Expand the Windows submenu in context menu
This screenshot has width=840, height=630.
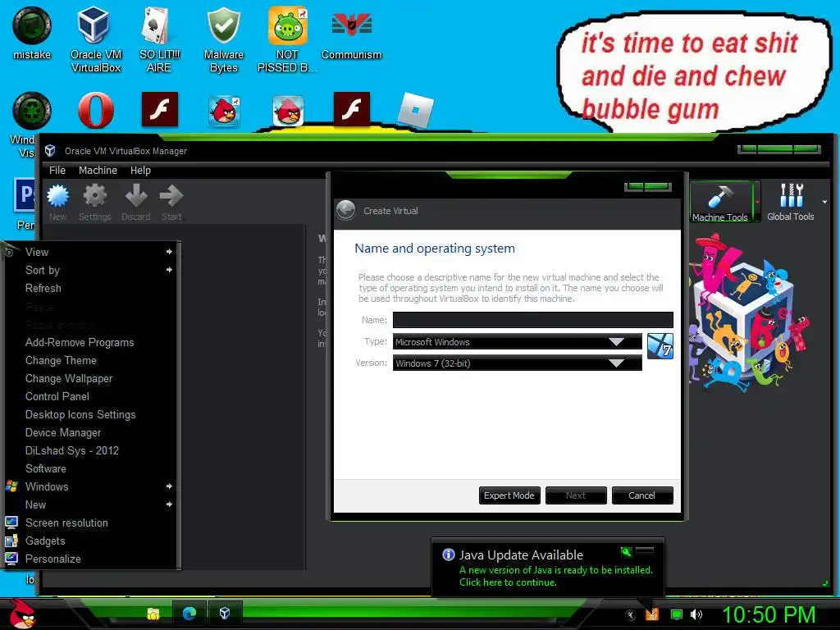pos(169,486)
